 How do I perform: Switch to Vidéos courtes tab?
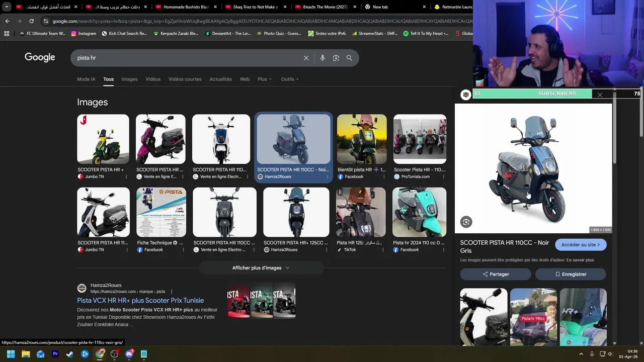point(185,79)
